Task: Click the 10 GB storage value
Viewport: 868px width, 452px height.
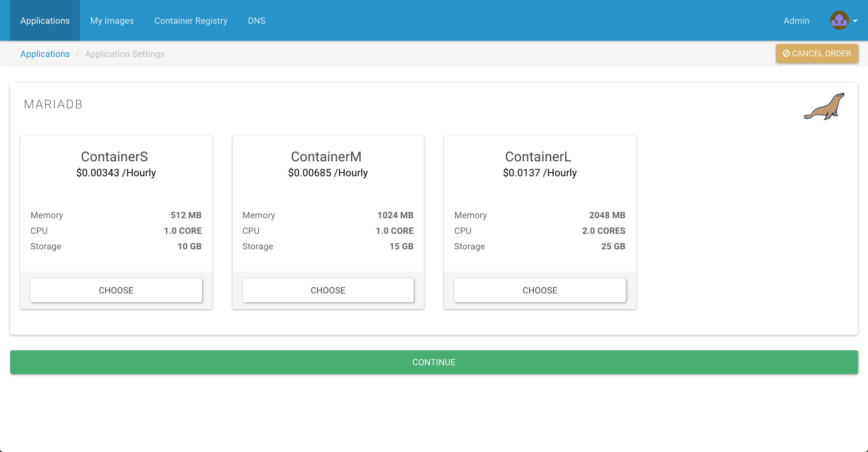Action: tap(190, 246)
